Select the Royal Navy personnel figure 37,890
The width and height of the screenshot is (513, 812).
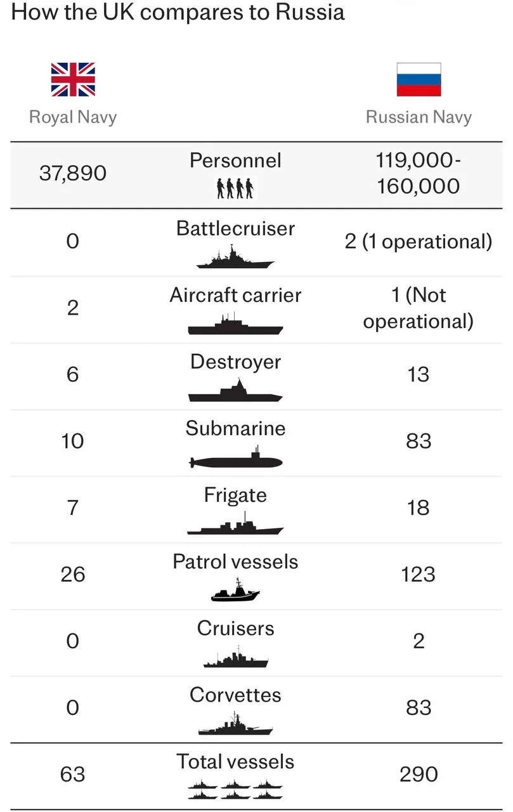tap(73, 173)
